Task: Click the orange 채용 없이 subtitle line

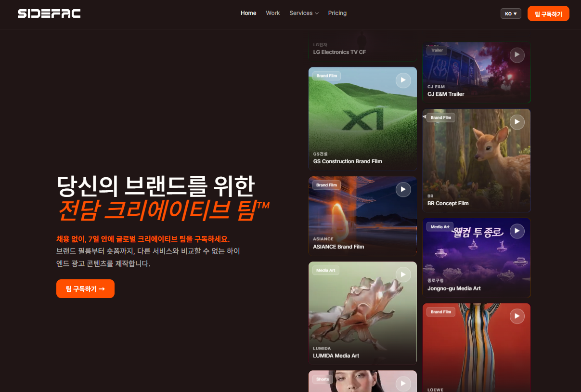Action: pyautogui.click(x=143, y=239)
